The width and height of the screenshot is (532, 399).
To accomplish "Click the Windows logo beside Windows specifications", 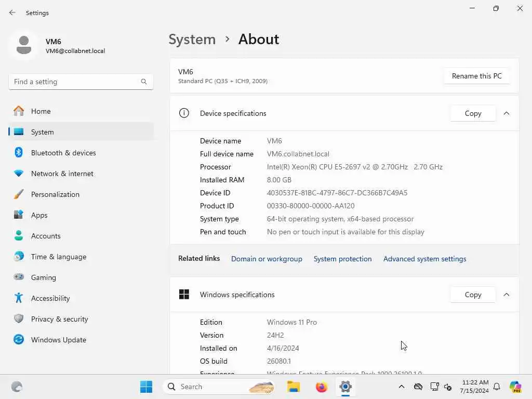I will [184, 294].
